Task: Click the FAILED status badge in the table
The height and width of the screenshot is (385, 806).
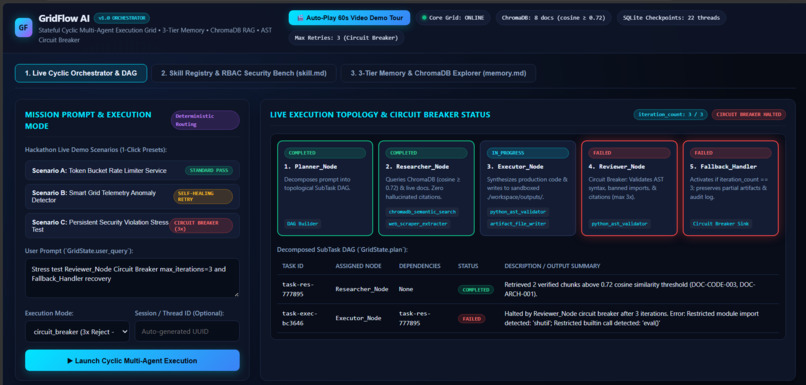Action: click(471, 318)
